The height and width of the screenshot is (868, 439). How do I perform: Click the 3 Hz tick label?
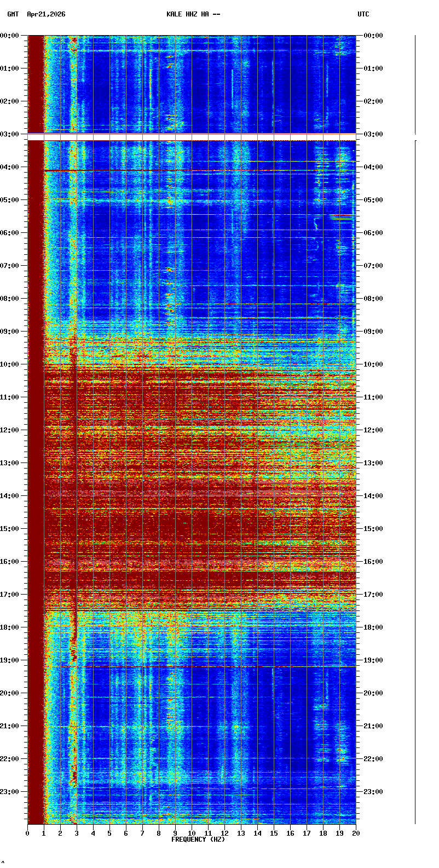[x=77, y=833]
